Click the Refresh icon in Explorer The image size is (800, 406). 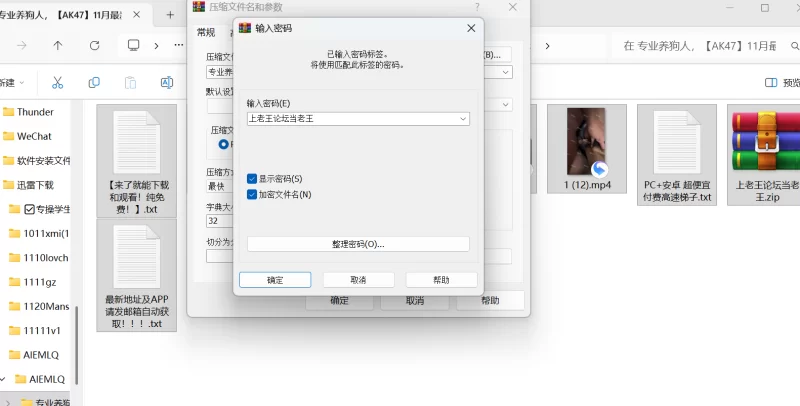point(94,45)
